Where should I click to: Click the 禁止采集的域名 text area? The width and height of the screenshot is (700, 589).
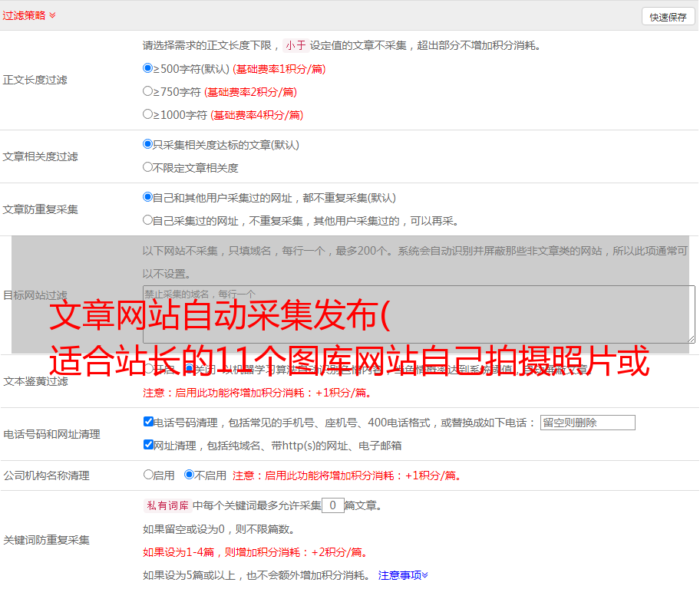pos(418,314)
